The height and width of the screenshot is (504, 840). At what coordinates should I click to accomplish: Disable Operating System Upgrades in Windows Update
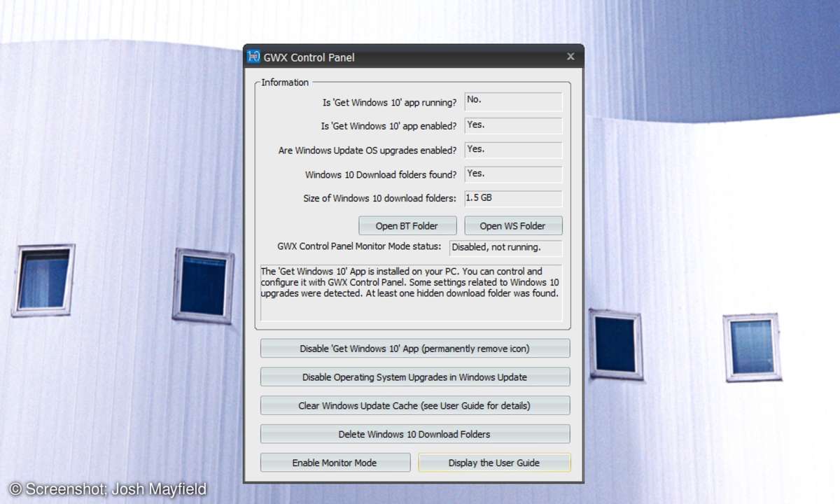tap(415, 377)
